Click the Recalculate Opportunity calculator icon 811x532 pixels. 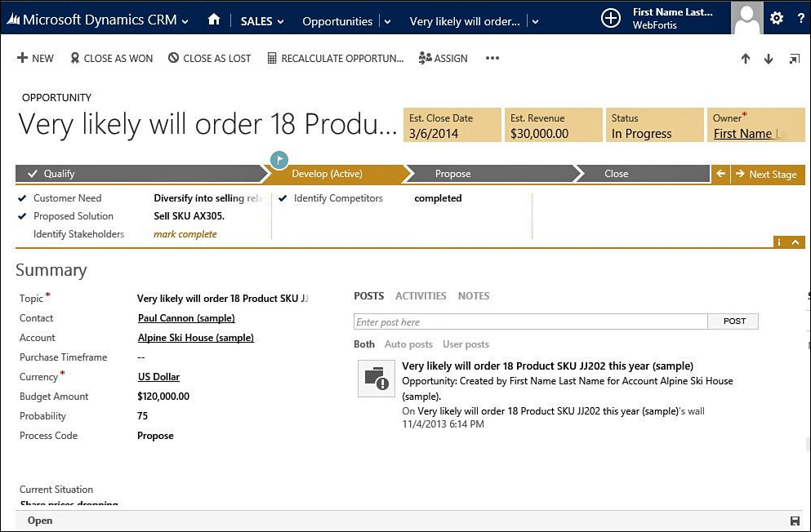tap(272, 59)
